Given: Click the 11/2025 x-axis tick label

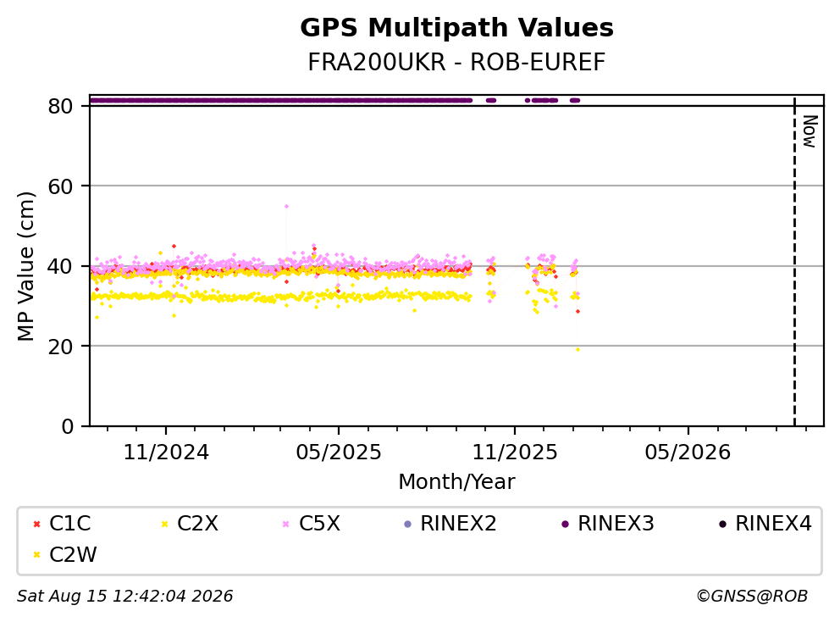Looking at the screenshot, I should [x=515, y=453].
